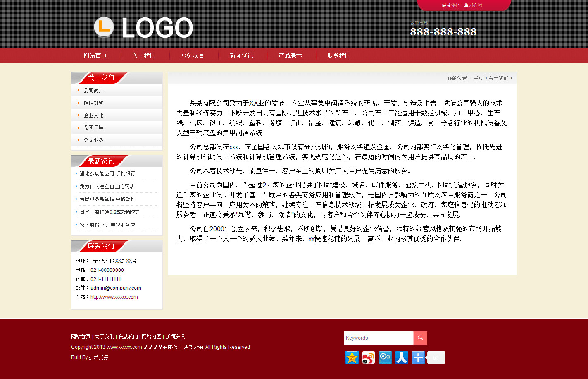Click the share count bubble

coord(436,357)
